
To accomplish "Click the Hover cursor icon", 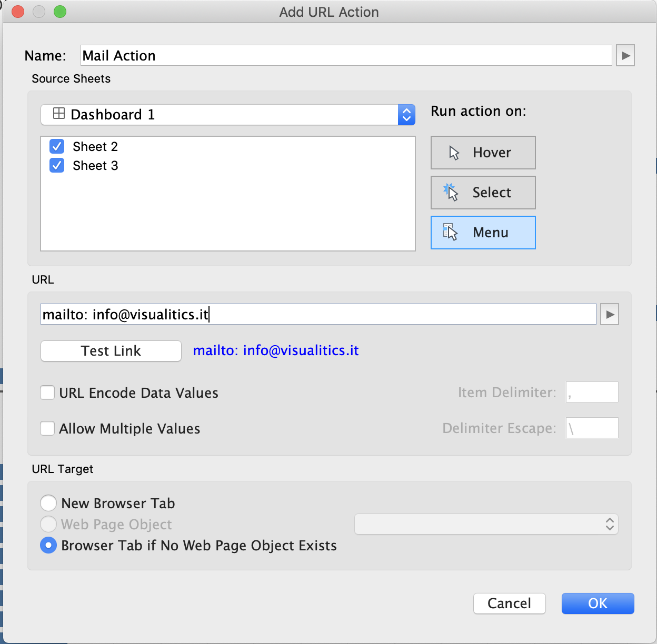I will pos(454,153).
